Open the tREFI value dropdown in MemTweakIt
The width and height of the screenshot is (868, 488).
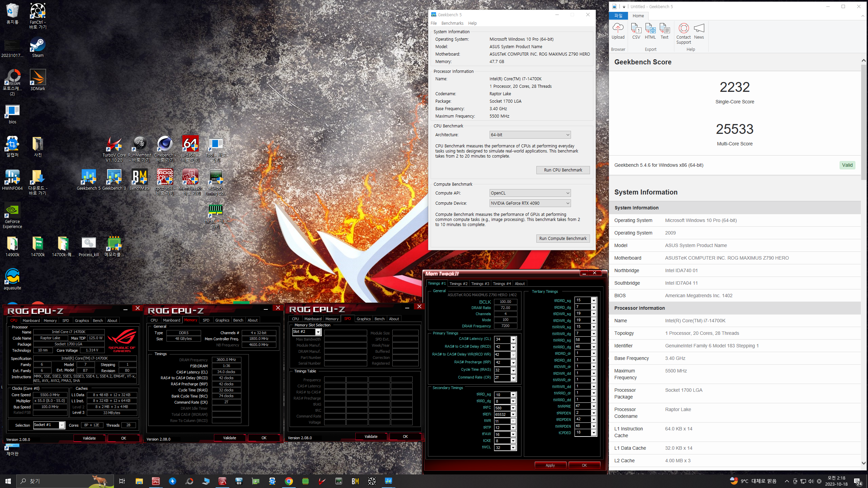513,414
